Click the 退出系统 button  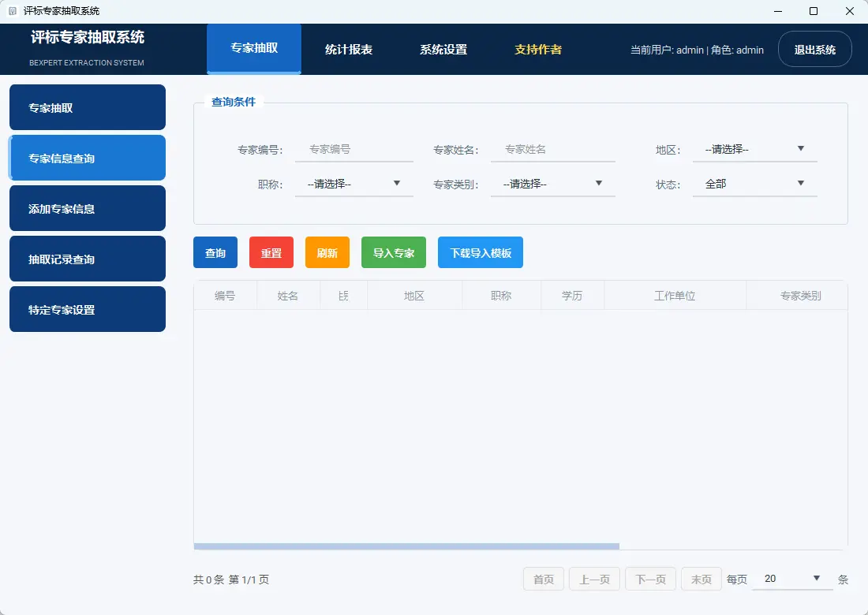point(815,49)
